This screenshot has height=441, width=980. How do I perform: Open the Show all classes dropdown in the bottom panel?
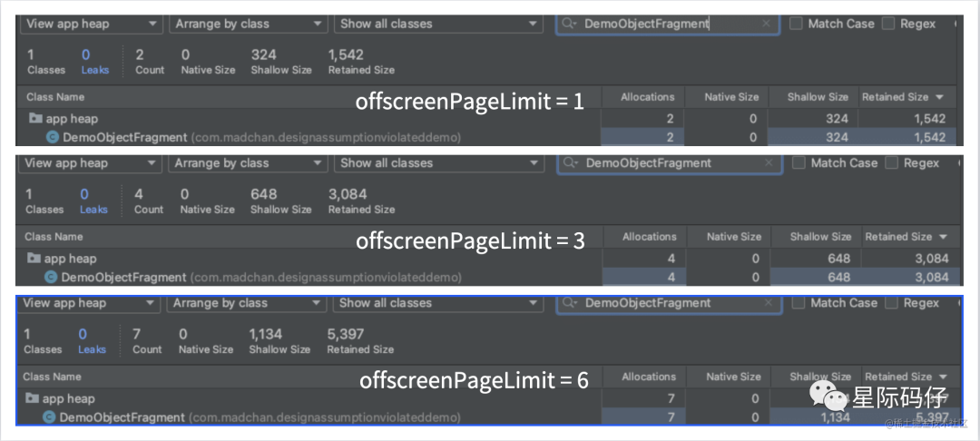pos(436,304)
